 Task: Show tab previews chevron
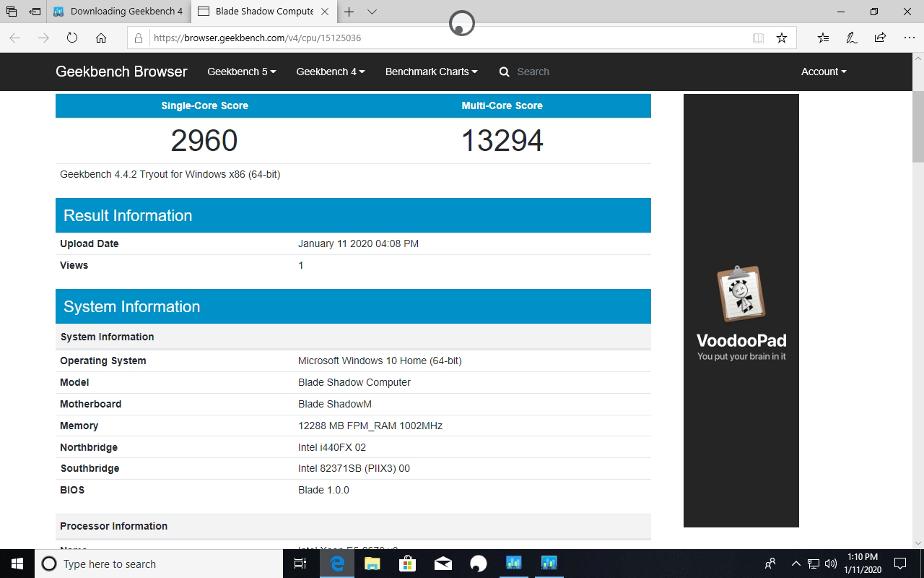(x=372, y=12)
